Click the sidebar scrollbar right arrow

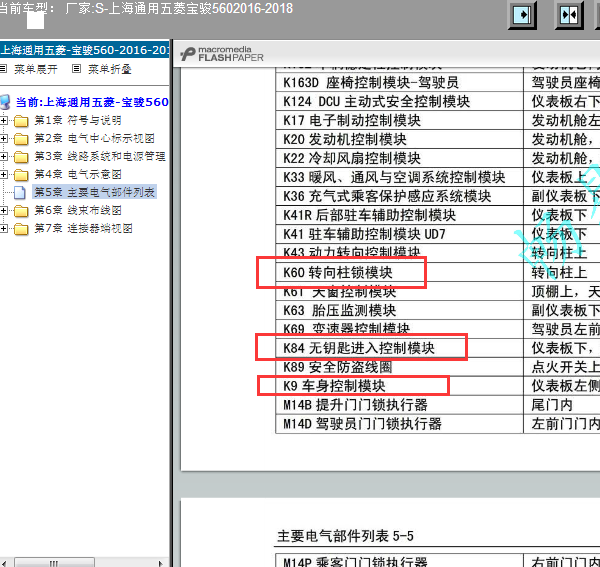[161, 563]
